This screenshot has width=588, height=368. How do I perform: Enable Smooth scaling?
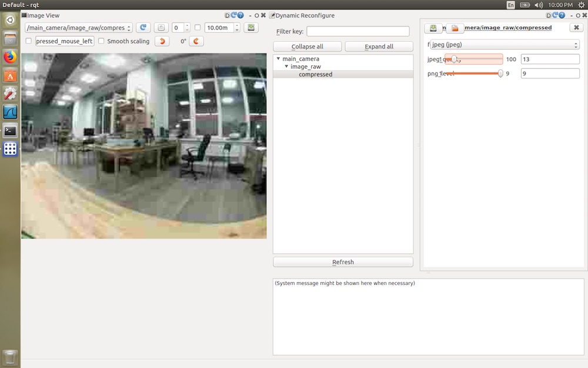pos(101,41)
